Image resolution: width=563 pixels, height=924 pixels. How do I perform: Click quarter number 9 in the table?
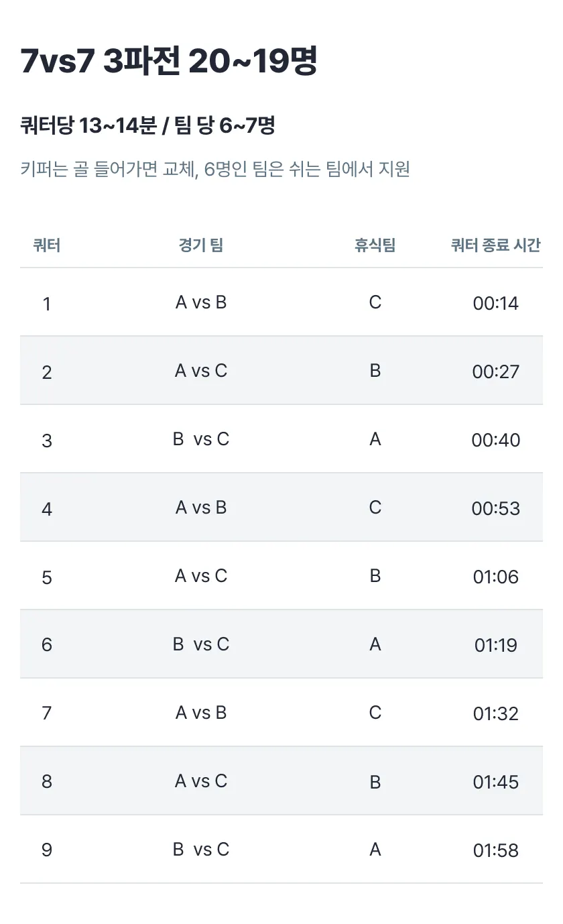coord(47,850)
